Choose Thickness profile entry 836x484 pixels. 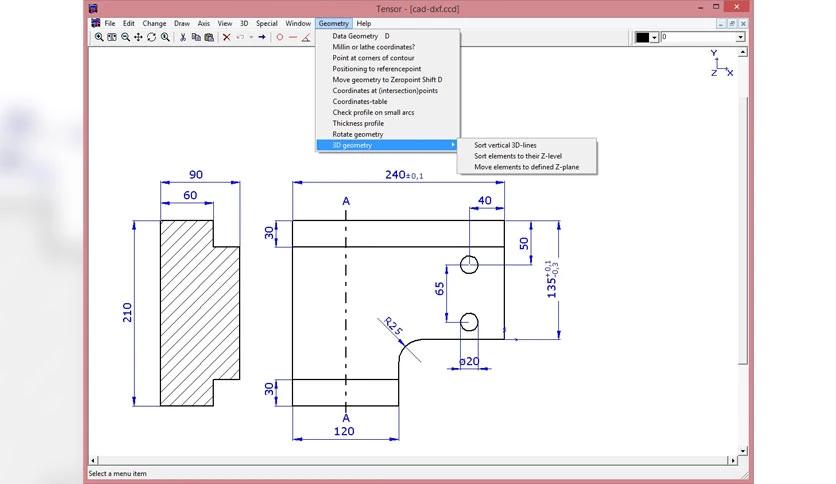tap(388, 124)
